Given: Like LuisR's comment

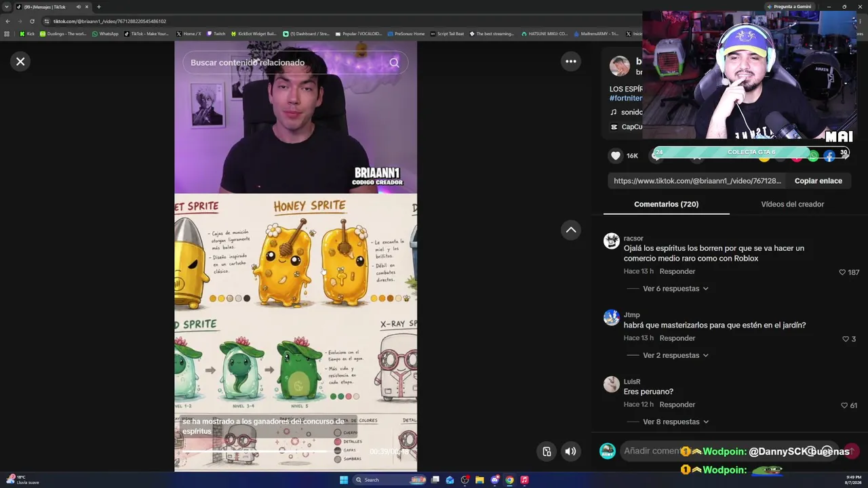Looking at the screenshot, I should point(844,405).
